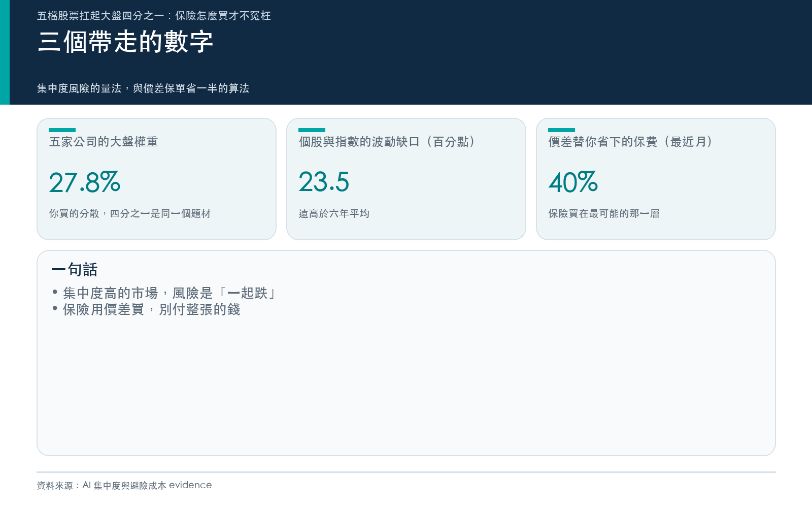Click the heading 一句話
The image size is (812, 508).
75,269
